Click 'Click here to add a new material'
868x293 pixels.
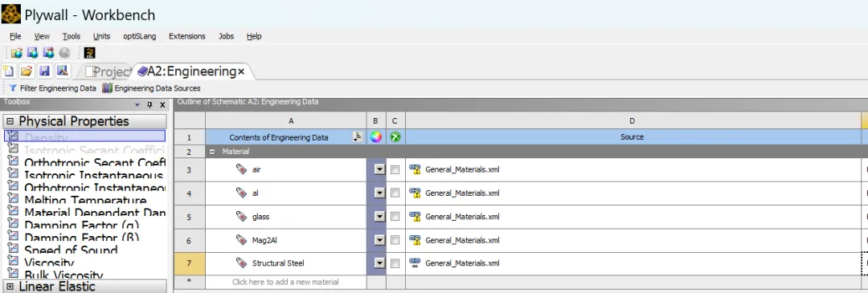(285, 282)
